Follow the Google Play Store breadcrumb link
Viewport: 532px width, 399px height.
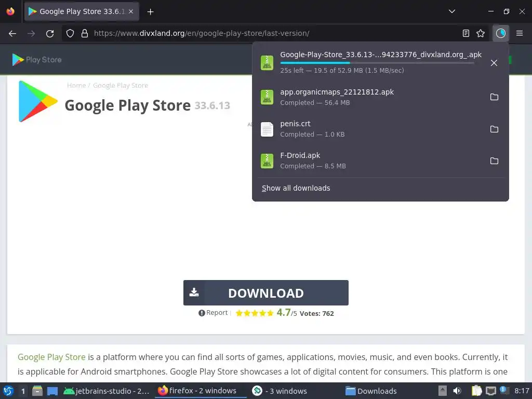tap(121, 86)
